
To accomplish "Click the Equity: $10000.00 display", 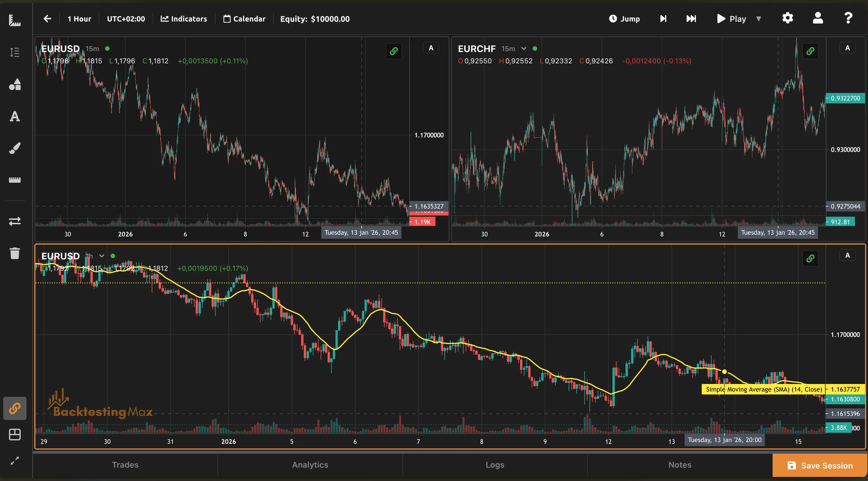I will [315, 19].
